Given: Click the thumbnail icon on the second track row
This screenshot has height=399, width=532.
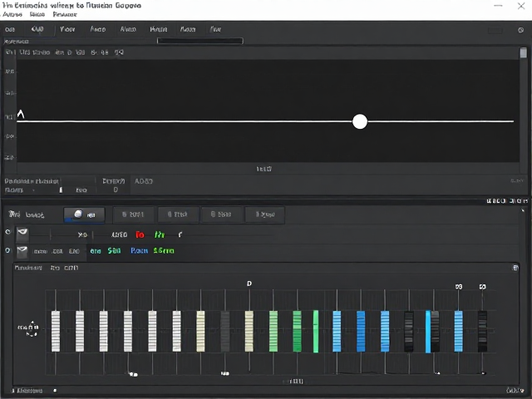Looking at the screenshot, I should point(22,252).
